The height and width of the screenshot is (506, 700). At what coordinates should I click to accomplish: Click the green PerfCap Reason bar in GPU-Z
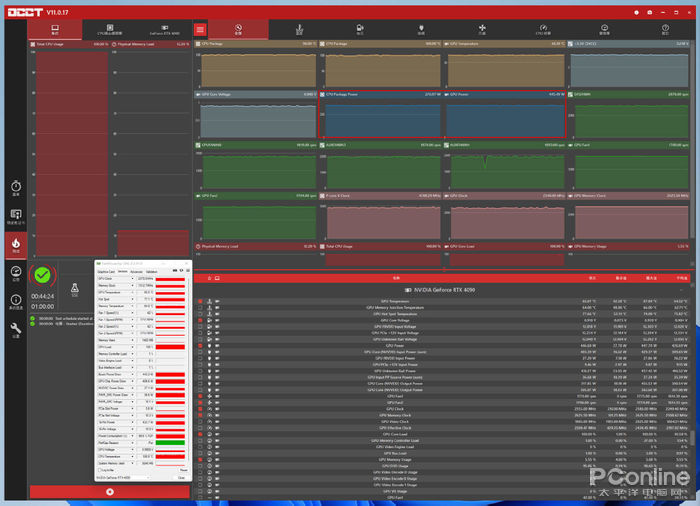170,443
